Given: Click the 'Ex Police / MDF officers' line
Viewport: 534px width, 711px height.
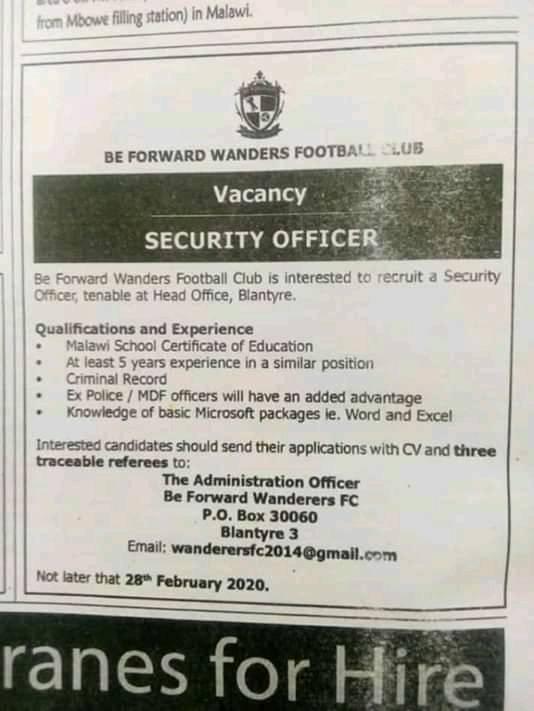Looking at the screenshot, I should point(244,397).
